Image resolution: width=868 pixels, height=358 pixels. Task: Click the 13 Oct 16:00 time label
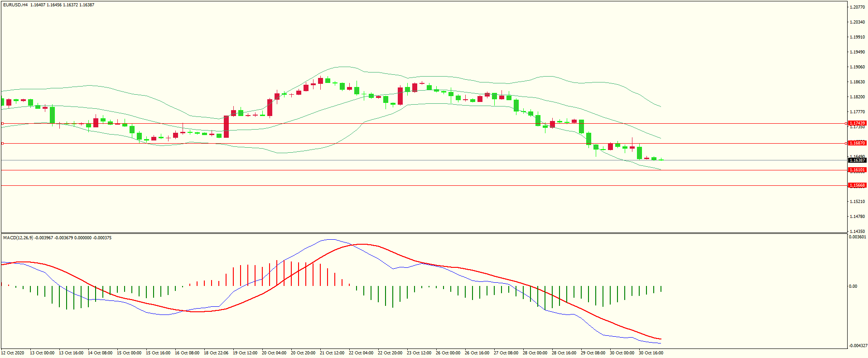(71, 353)
